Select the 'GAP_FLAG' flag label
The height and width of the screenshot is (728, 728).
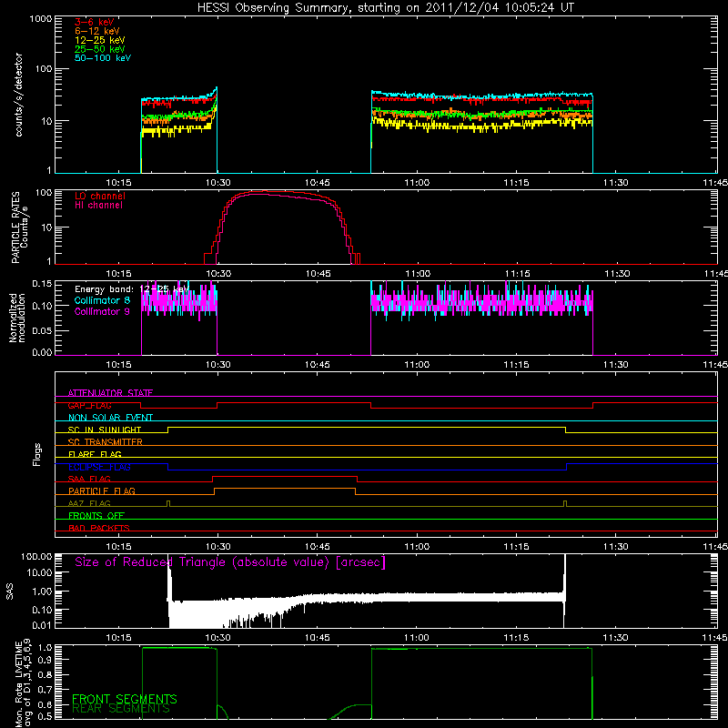click(89, 405)
